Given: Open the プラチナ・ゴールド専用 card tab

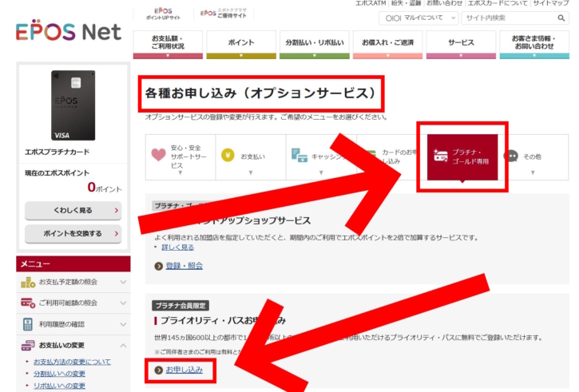Looking at the screenshot, I should coord(462,156).
